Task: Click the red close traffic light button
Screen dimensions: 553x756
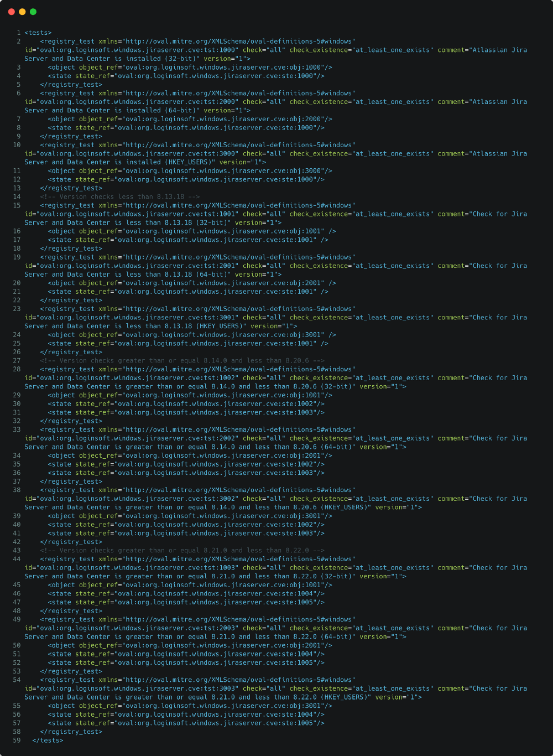Action: click(x=11, y=11)
